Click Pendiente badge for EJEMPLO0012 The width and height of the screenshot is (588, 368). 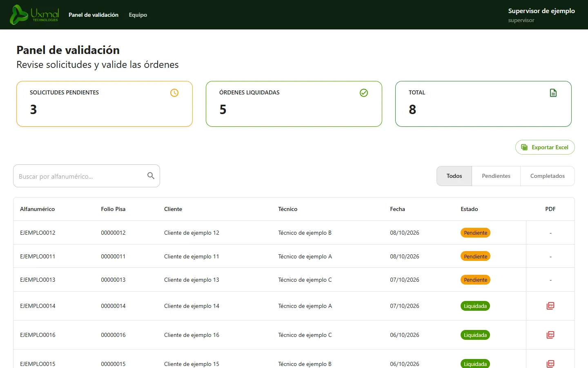pyautogui.click(x=475, y=233)
